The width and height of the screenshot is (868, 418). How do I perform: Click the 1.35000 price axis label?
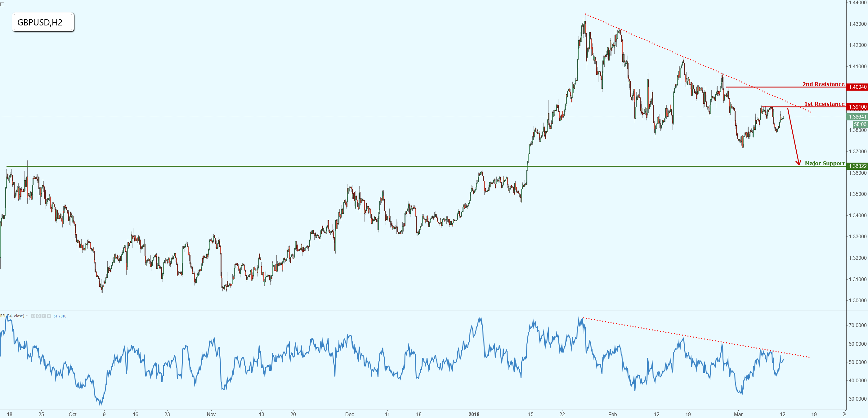pos(857,194)
